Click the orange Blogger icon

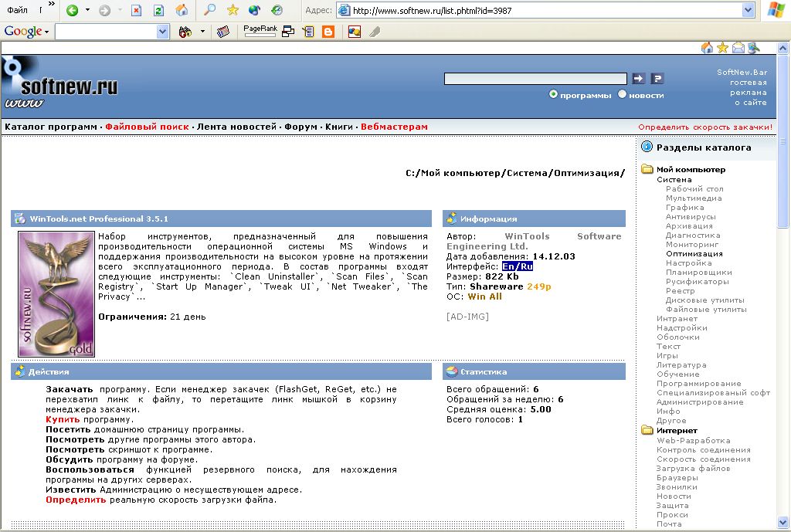coord(328,32)
